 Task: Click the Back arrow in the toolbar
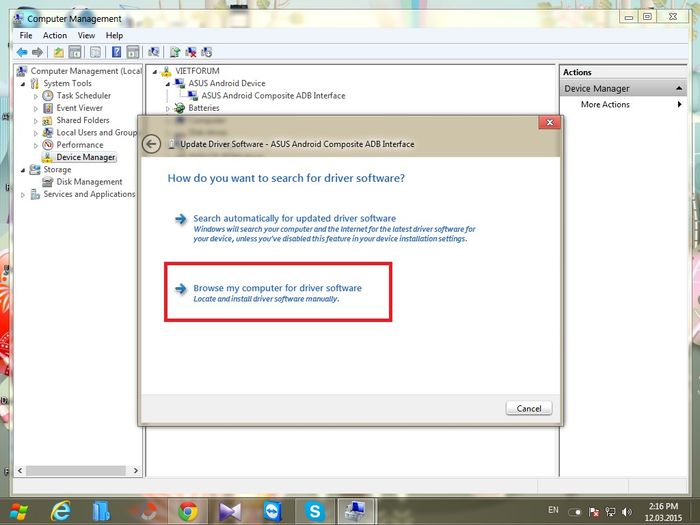point(22,53)
